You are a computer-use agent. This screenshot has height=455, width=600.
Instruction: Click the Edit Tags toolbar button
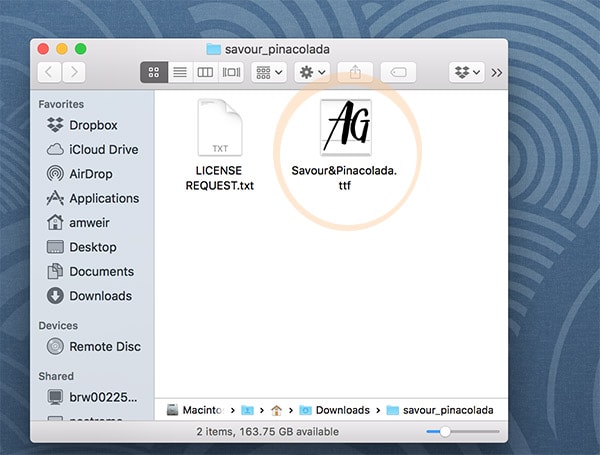coord(398,72)
